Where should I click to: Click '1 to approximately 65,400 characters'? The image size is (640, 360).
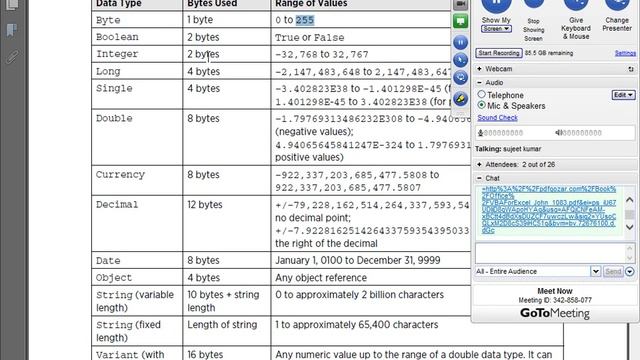(356, 324)
